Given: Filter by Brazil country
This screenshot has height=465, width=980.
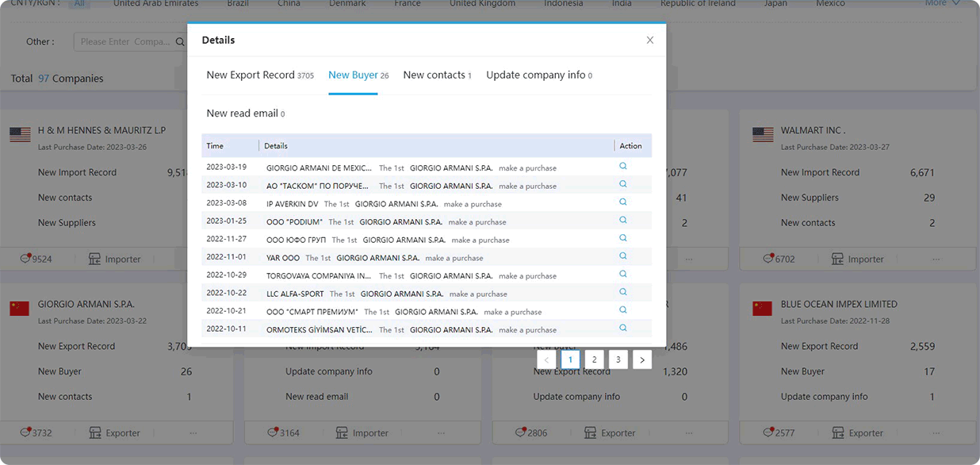Looking at the screenshot, I should (237, 3).
